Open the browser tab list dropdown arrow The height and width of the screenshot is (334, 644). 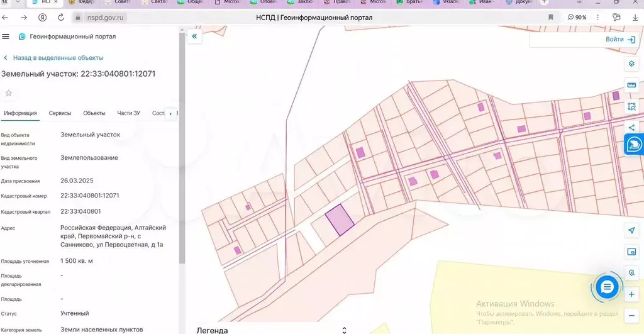point(18,2)
